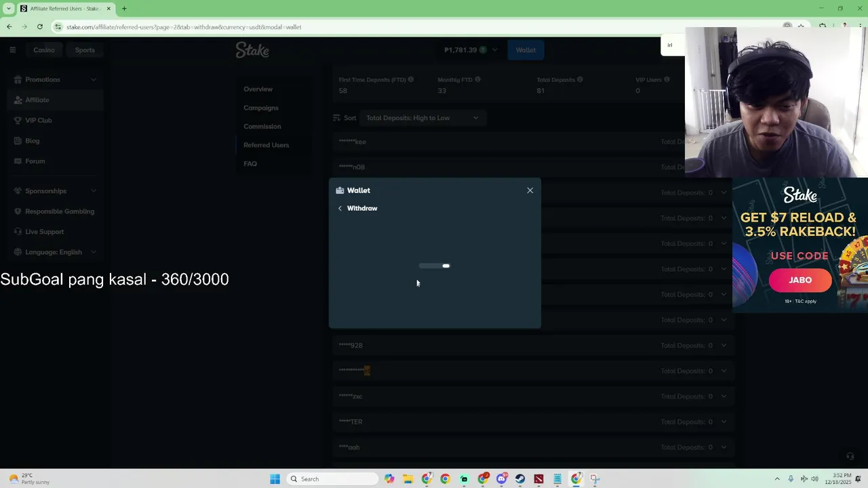Viewport: 868px width, 488px height.
Task: Switch to the Casino section
Action: (44, 49)
